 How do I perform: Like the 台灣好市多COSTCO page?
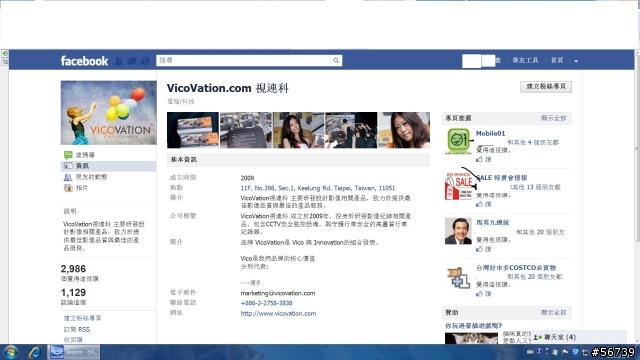point(484,294)
